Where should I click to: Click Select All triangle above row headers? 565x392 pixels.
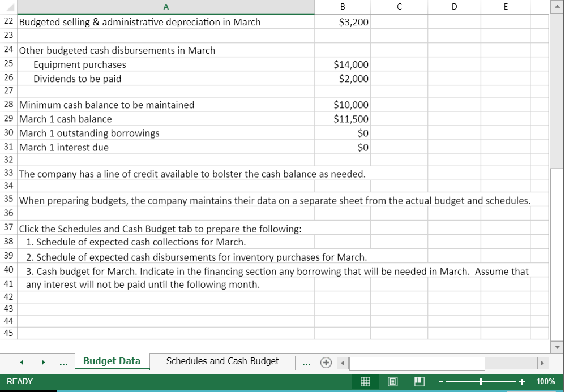pyautogui.click(x=8, y=7)
